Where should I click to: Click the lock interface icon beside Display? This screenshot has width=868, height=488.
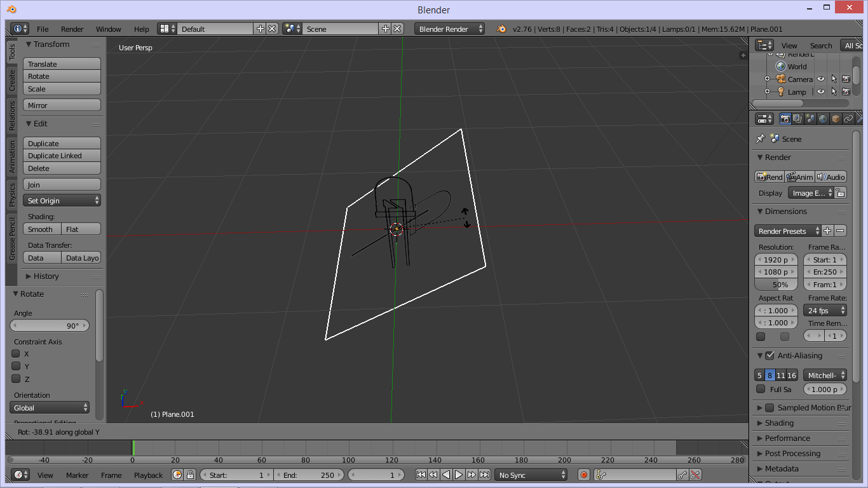(840, 193)
